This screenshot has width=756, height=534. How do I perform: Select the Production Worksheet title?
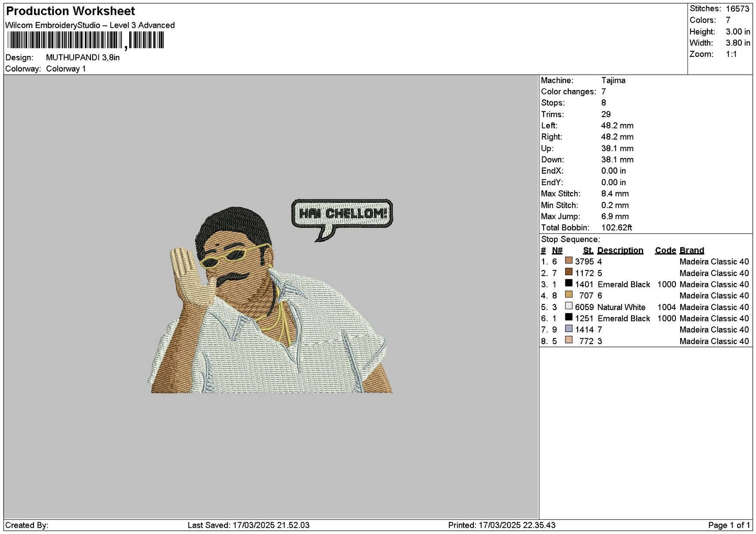71,11
